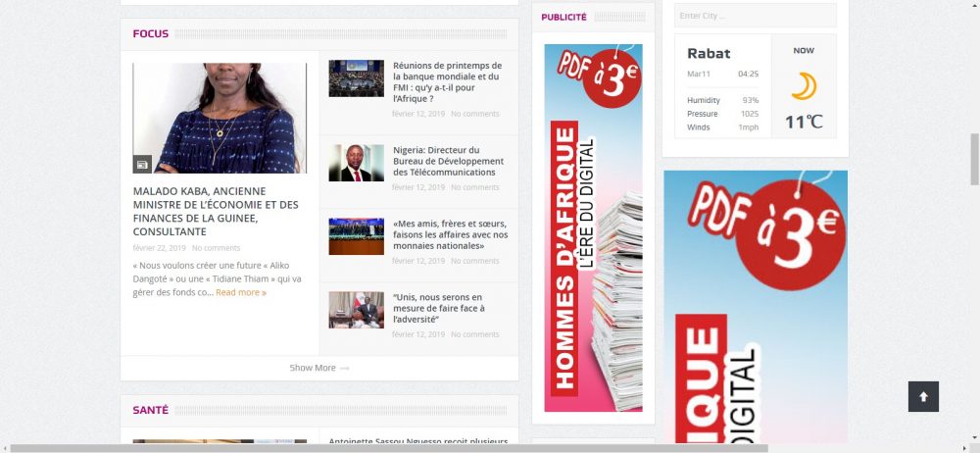Click the scroll-to-top arrow button

click(x=923, y=396)
